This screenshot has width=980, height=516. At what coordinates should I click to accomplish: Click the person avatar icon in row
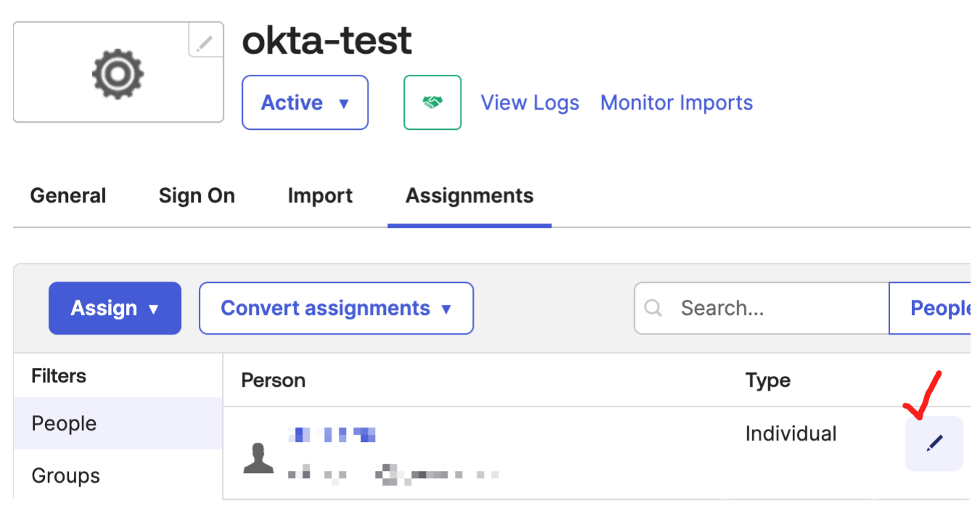coord(258,457)
